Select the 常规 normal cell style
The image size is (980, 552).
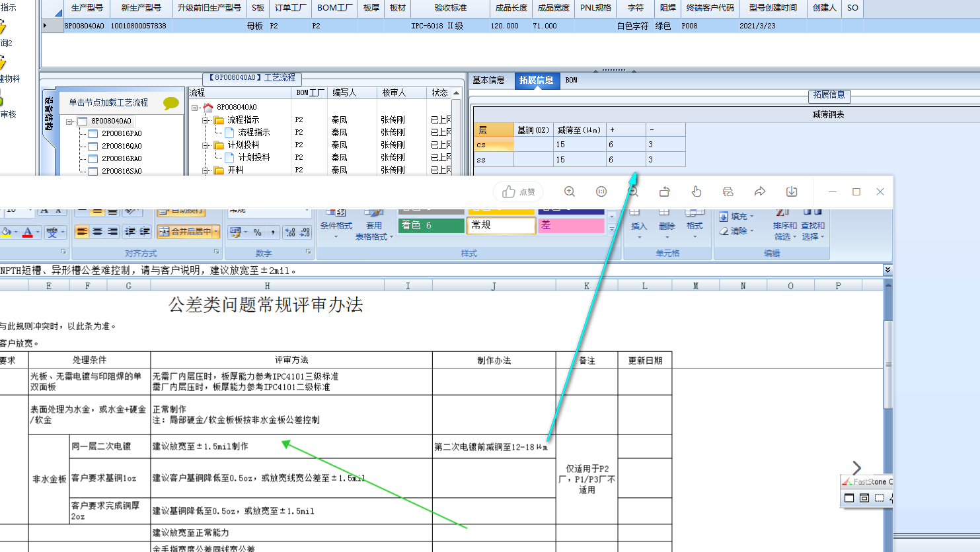click(x=501, y=225)
